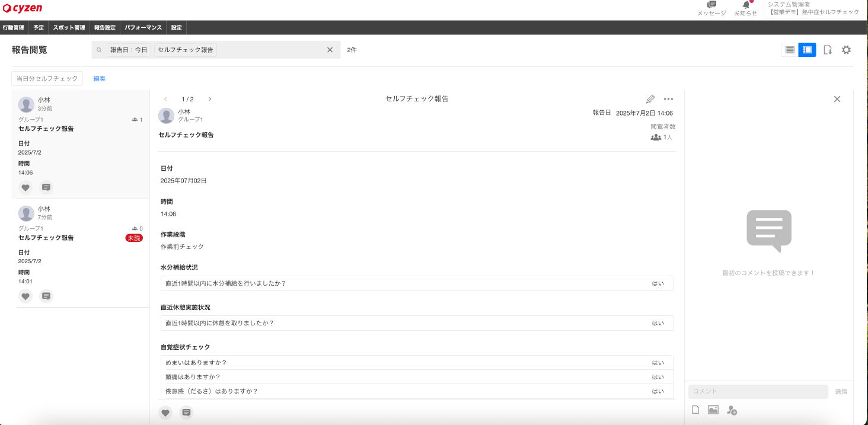This screenshot has width=868, height=425.
Task: Click the 作業前チェック value
Action: [x=182, y=247]
